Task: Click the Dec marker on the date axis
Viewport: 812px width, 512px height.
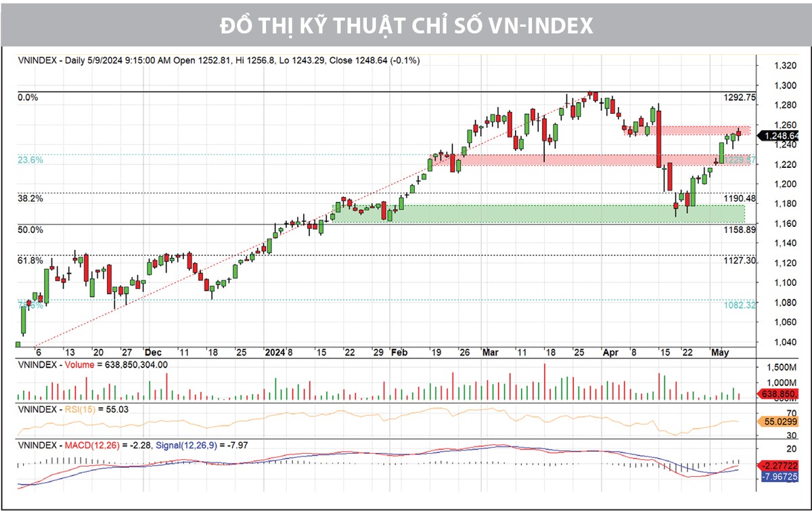Action: pyautogui.click(x=153, y=353)
